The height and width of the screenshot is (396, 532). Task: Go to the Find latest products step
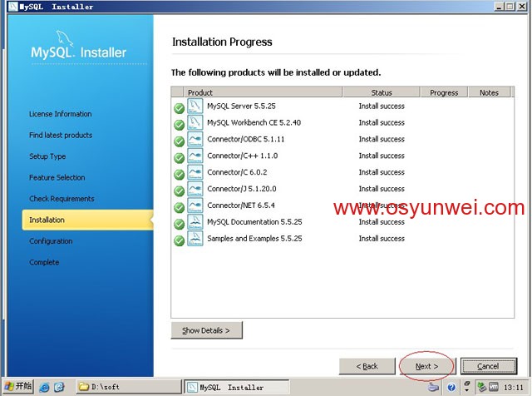(x=61, y=135)
